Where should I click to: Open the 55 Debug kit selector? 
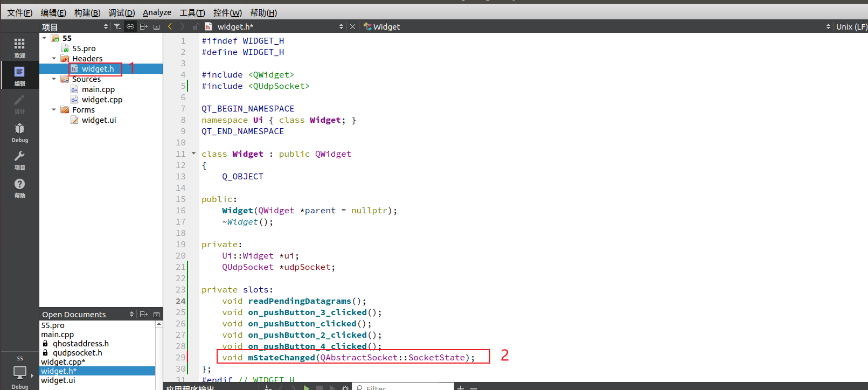pos(19,372)
